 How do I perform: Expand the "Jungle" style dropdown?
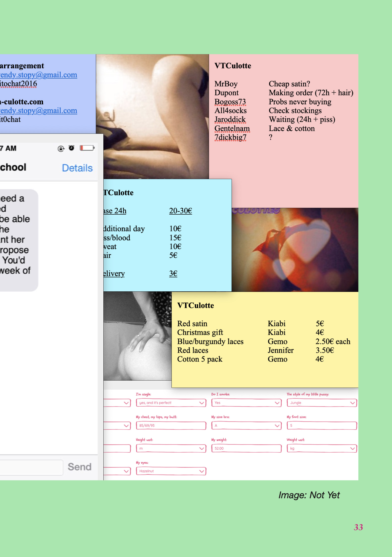[322, 403]
